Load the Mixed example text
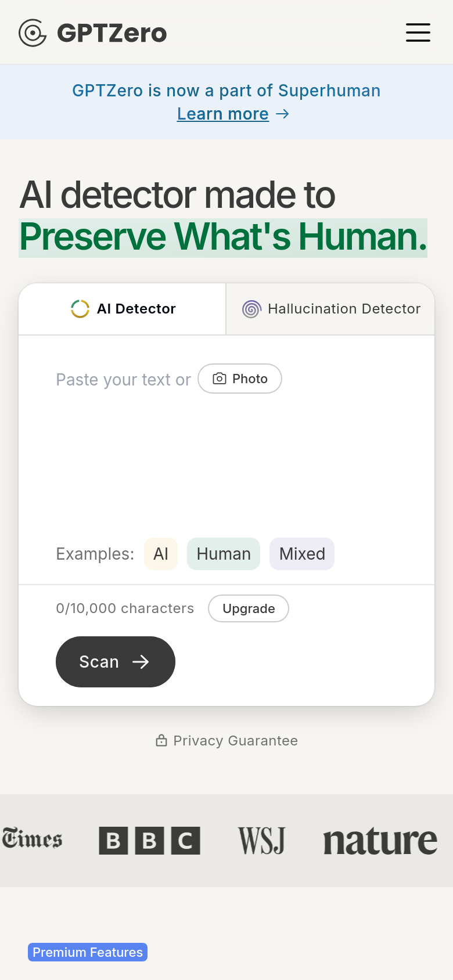 tap(302, 554)
